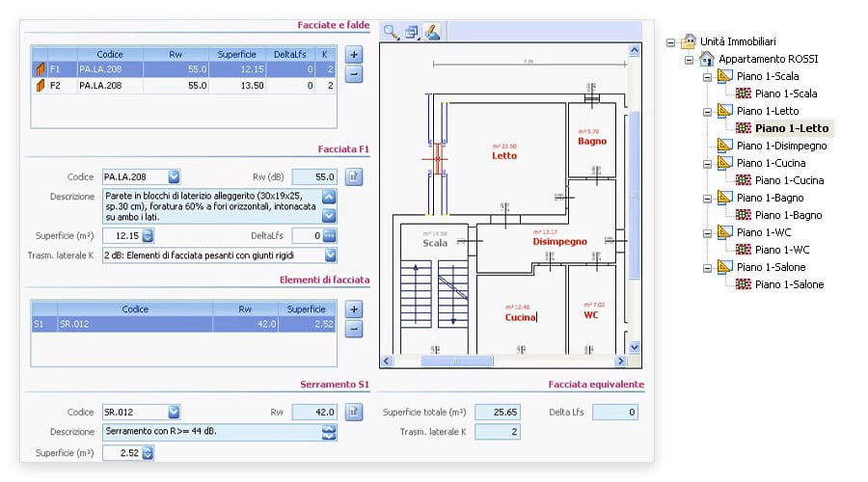This screenshot has height=482, width=868.
Task: Click the floor plan scroll-left arrow
Action: click(387, 361)
